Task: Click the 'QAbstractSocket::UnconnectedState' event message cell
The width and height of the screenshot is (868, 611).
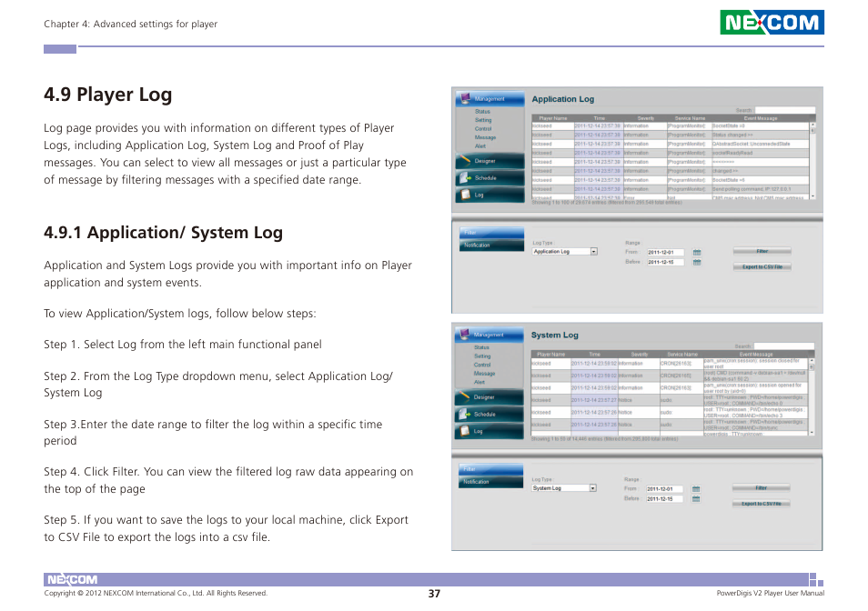Action: click(x=761, y=144)
